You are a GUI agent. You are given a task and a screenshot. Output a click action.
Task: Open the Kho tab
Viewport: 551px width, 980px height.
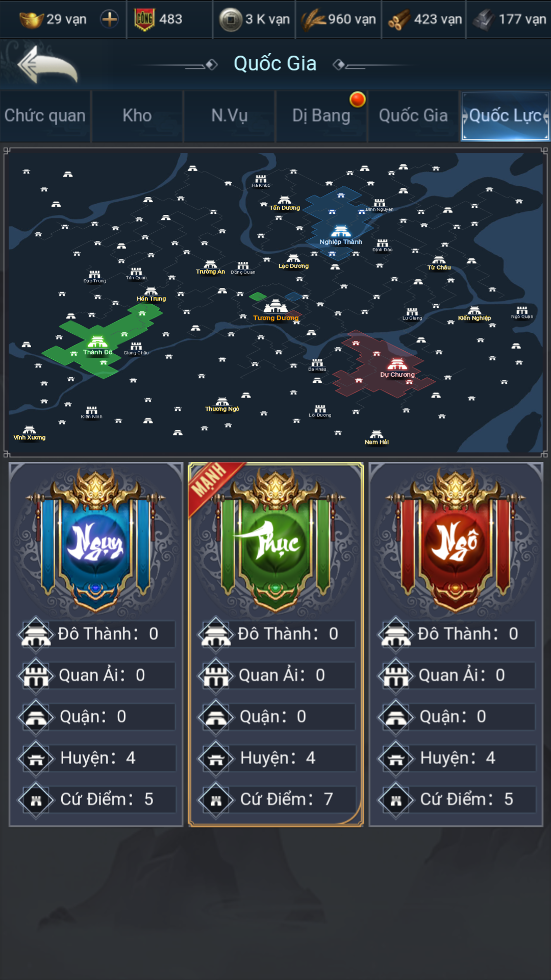[137, 116]
